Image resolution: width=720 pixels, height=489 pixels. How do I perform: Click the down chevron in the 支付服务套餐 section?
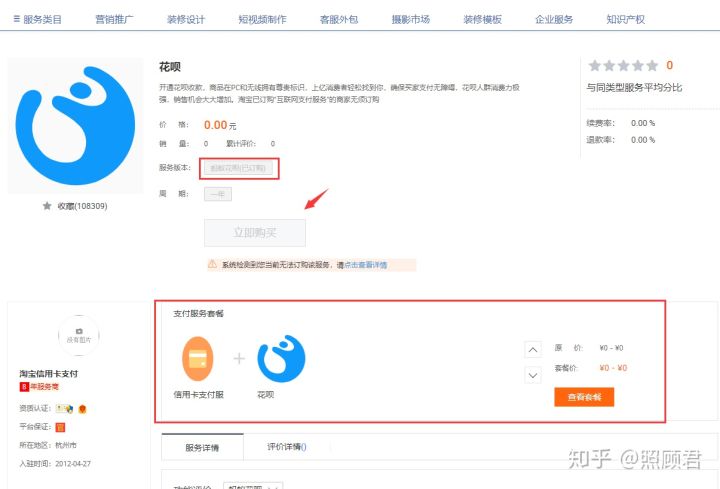[533, 375]
